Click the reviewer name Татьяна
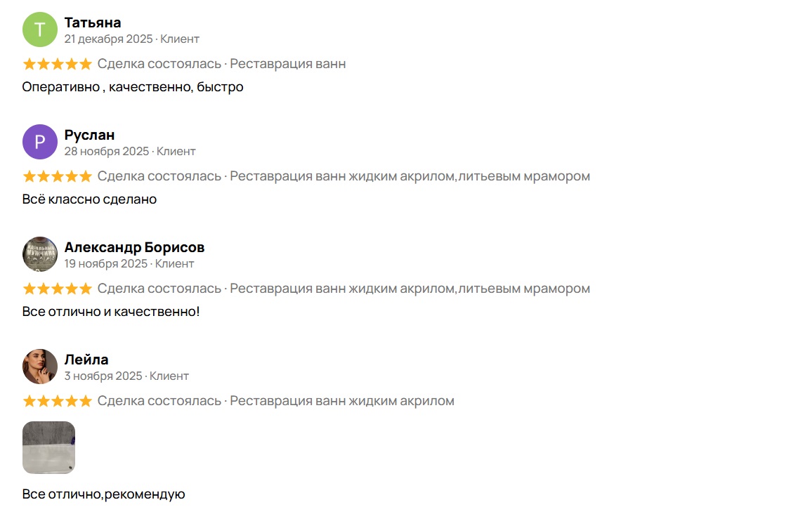Image resolution: width=812 pixels, height=514 pixels. click(x=93, y=22)
